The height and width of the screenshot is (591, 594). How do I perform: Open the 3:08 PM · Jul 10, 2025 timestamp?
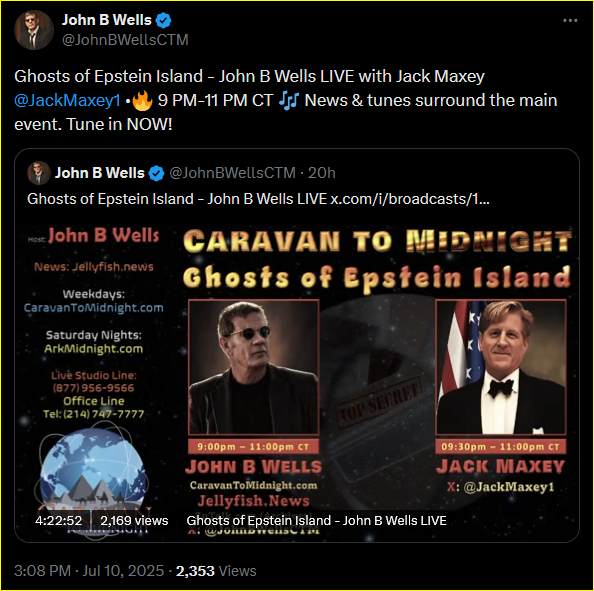click(x=89, y=571)
